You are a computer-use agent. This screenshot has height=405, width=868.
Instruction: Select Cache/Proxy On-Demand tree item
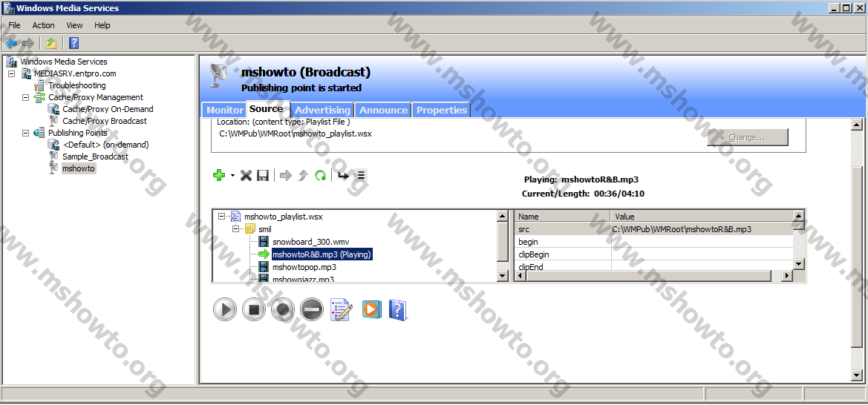[x=108, y=109]
